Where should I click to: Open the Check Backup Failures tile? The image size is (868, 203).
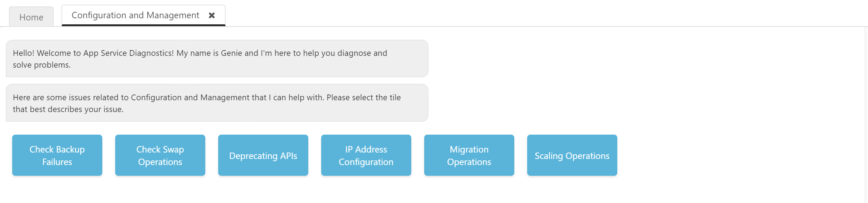pos(57,155)
